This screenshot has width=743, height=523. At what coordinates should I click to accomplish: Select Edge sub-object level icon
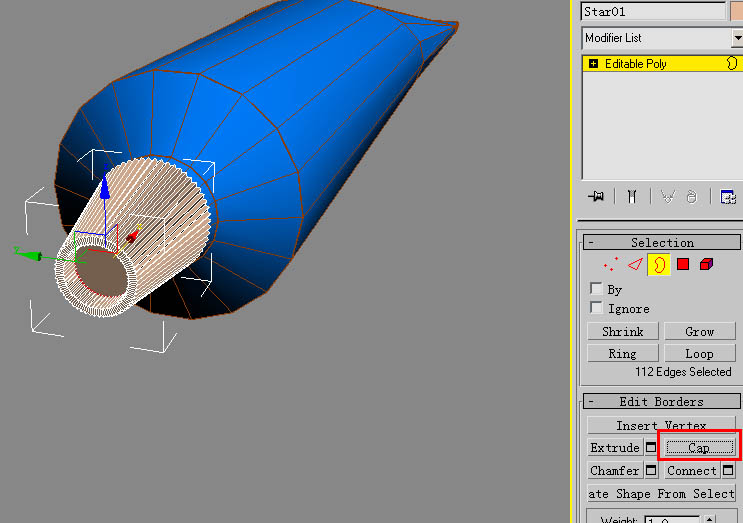[x=635, y=264]
